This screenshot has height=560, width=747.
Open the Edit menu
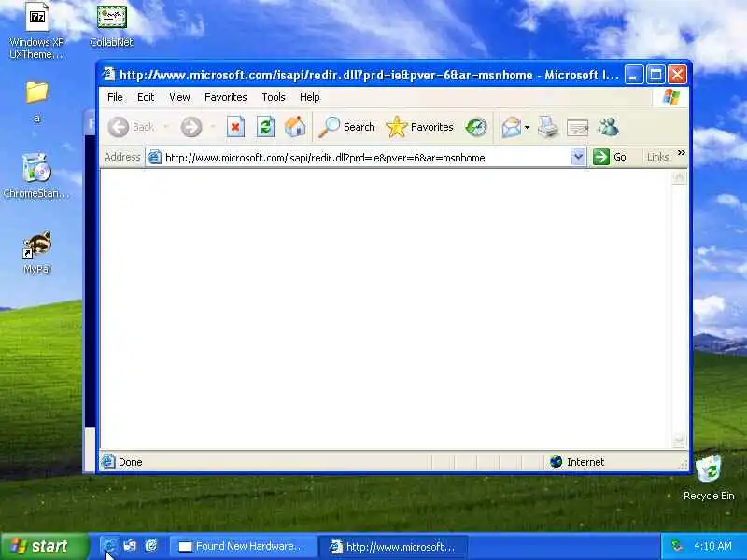pos(146,97)
